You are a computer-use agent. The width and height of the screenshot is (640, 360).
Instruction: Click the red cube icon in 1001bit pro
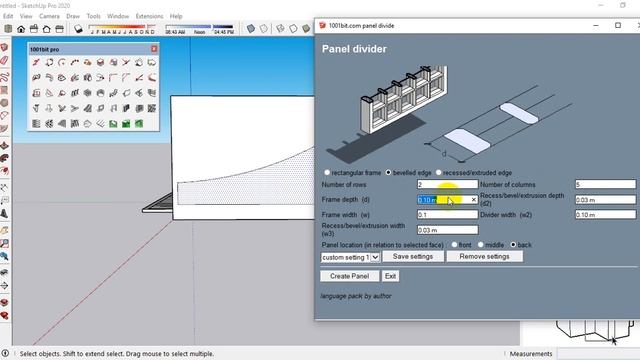click(x=100, y=62)
